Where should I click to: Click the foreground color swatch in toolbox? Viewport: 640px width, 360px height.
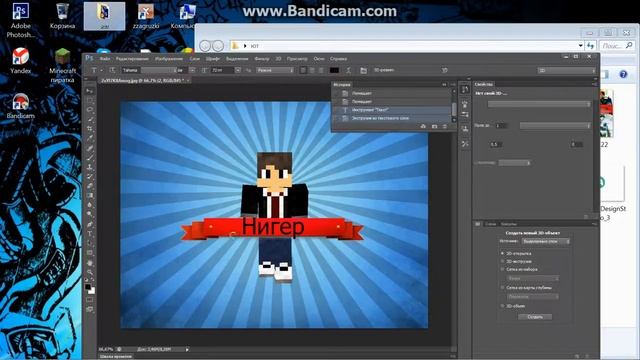(87, 287)
